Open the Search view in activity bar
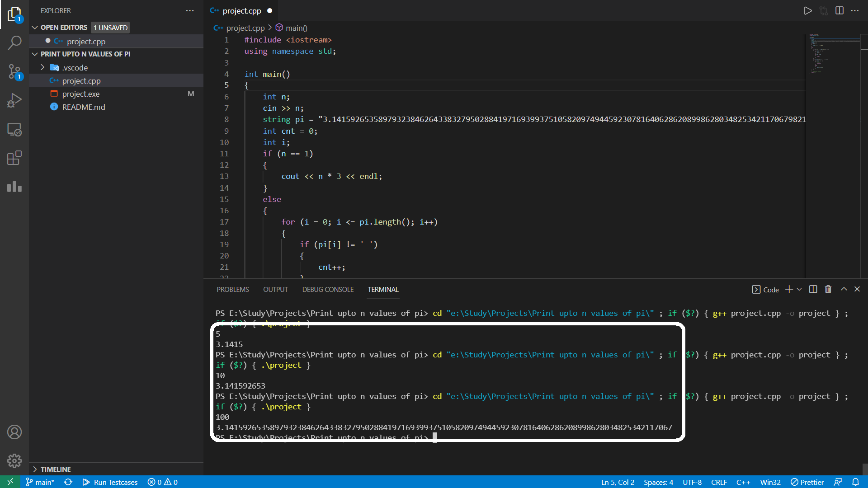Image resolution: width=868 pixels, height=488 pixels. point(14,43)
